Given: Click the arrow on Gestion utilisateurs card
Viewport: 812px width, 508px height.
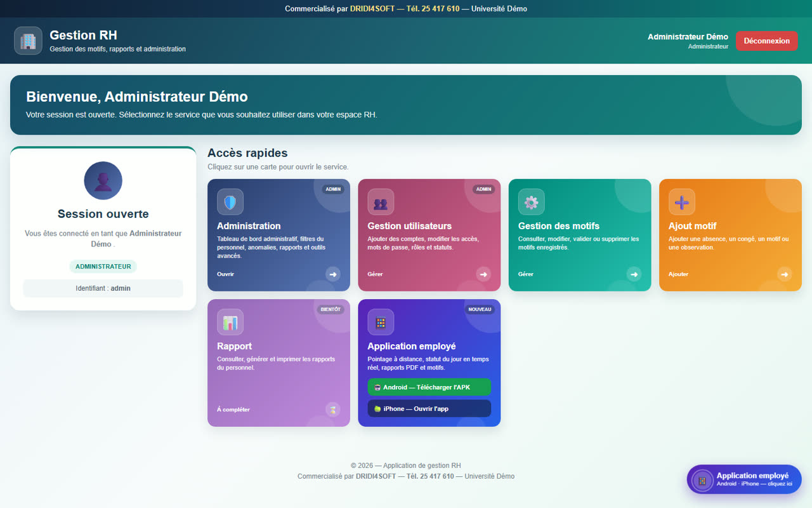Looking at the screenshot, I should pyautogui.click(x=483, y=274).
